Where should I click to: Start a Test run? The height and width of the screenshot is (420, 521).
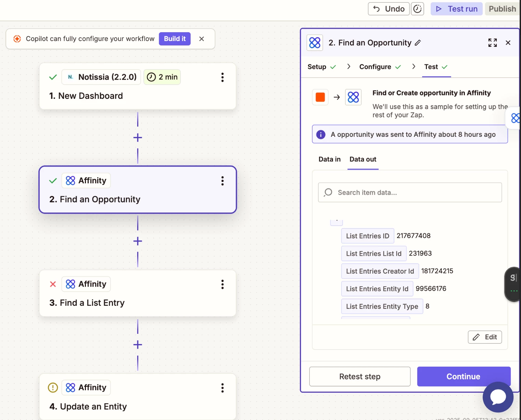pos(456,9)
